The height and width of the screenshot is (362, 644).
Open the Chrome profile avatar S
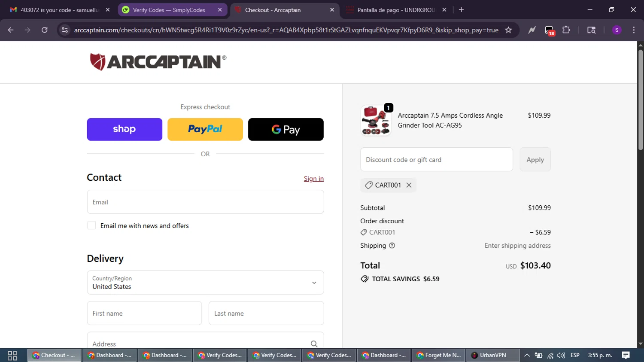(x=617, y=30)
